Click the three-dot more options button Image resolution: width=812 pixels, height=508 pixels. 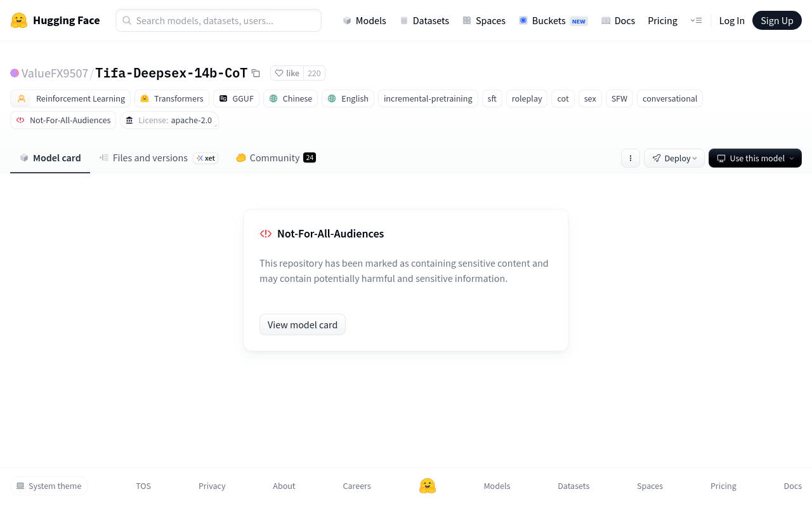point(630,158)
